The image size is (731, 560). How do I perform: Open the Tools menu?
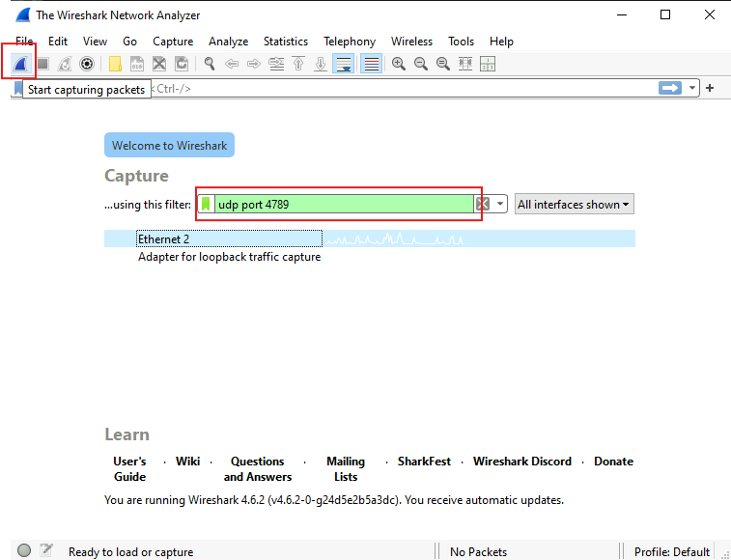coord(461,41)
